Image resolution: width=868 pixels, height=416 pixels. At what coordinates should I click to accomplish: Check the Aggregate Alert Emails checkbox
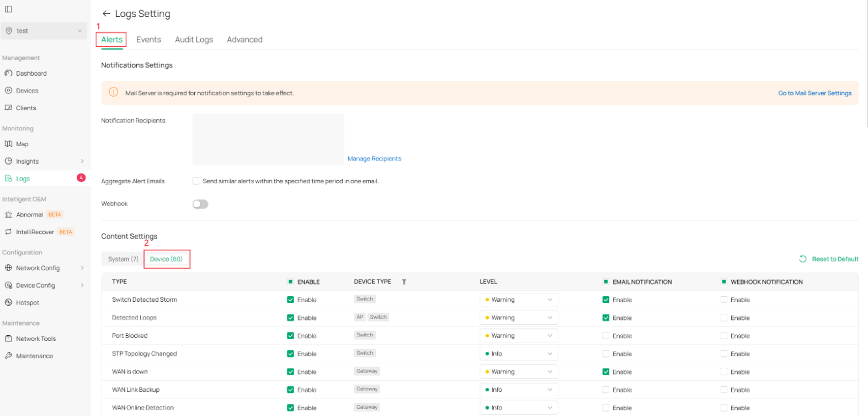tap(196, 181)
